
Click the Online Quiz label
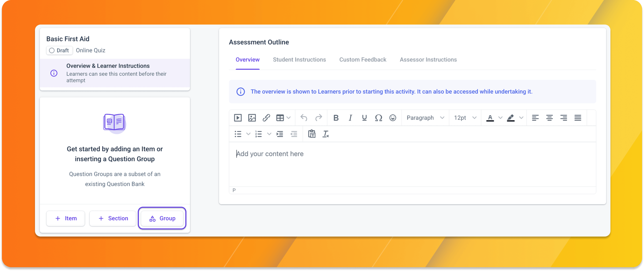click(90, 51)
